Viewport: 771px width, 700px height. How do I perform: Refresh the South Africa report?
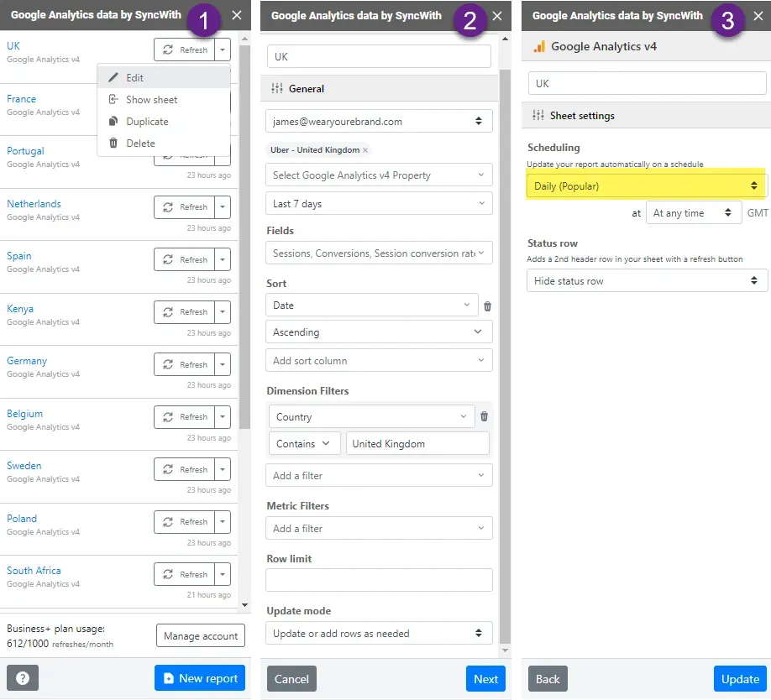(185, 574)
